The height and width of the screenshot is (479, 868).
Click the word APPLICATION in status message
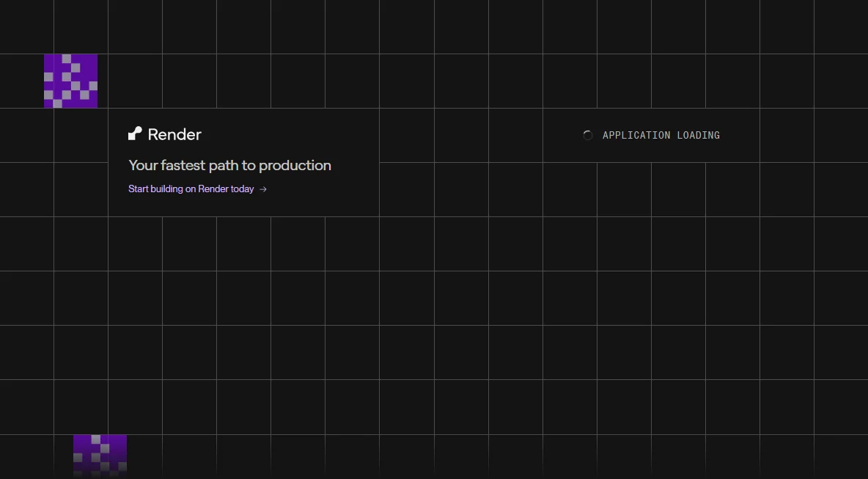point(636,135)
